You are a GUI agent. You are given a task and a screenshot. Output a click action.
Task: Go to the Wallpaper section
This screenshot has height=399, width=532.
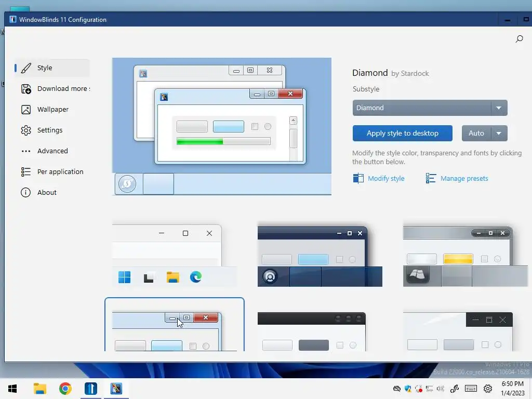[52, 109]
